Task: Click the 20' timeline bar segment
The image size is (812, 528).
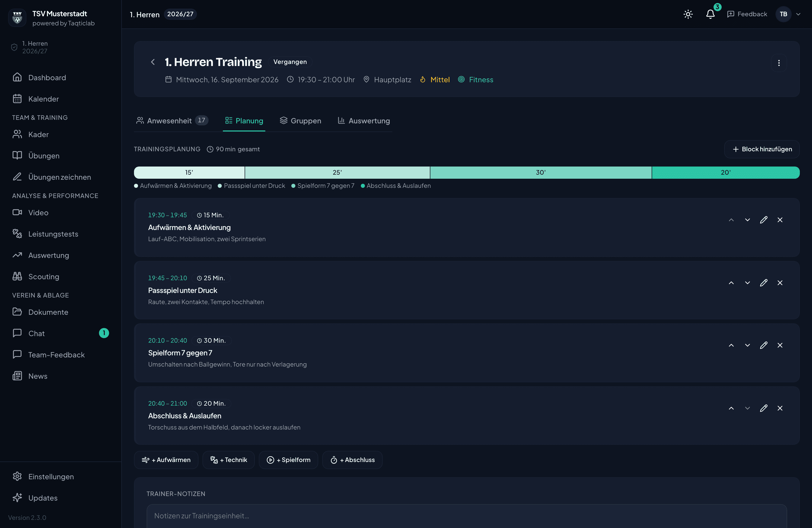Action: [x=726, y=172]
